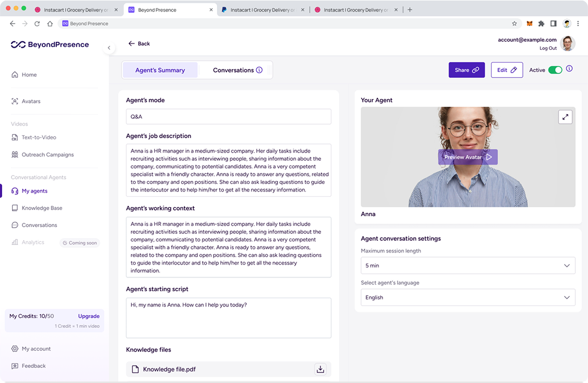The width and height of the screenshot is (588, 383).
Task: Click the Knowledge file.pdf file name
Action: [169, 369]
